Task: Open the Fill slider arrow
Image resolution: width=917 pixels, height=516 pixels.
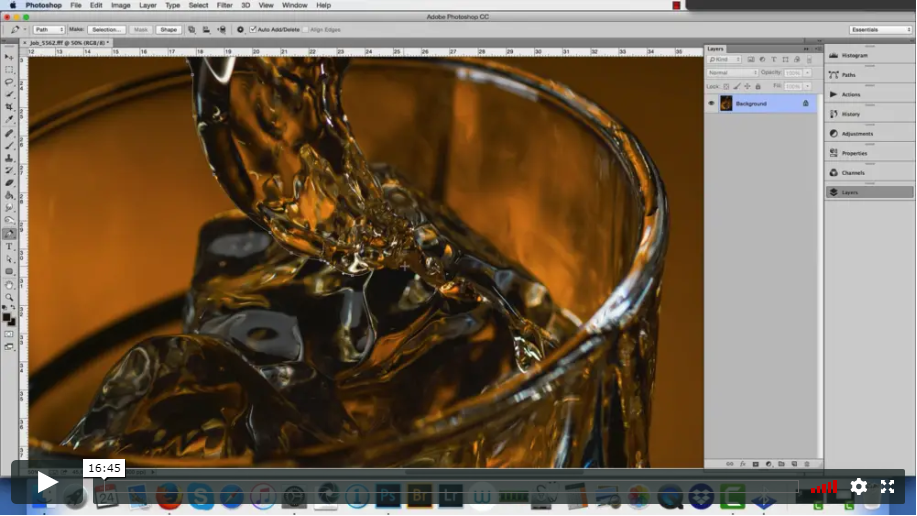Action: pos(808,86)
